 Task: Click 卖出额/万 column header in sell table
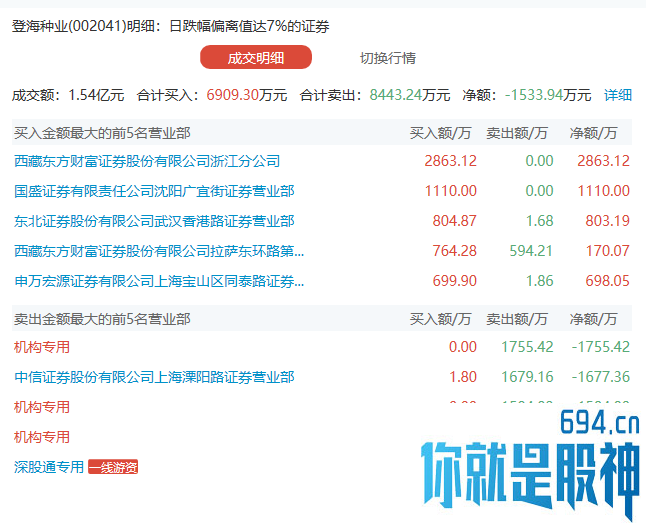pos(517,319)
